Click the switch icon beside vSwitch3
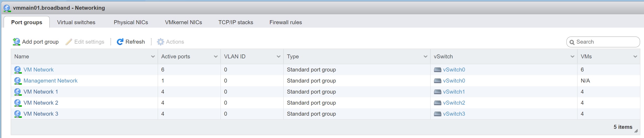644x138 pixels. click(437, 114)
